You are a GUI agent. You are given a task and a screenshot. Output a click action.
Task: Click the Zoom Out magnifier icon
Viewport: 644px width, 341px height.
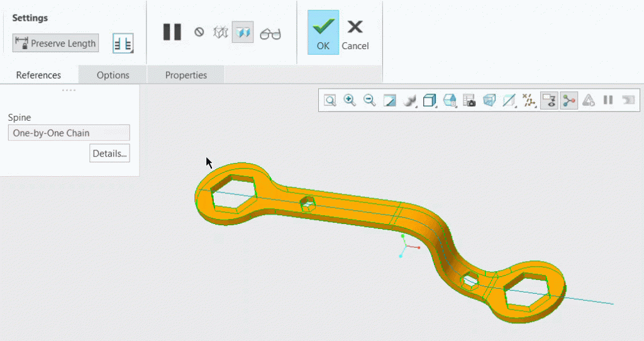[x=370, y=100]
